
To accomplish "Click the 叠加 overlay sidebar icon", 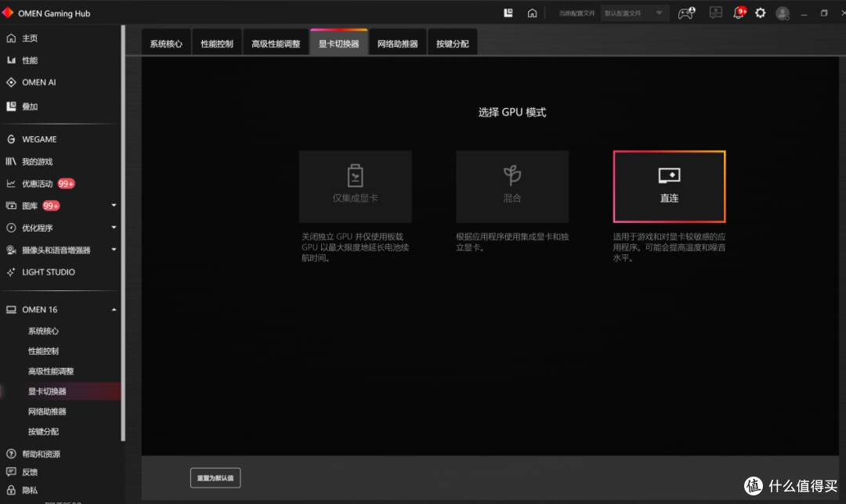I will click(x=11, y=106).
